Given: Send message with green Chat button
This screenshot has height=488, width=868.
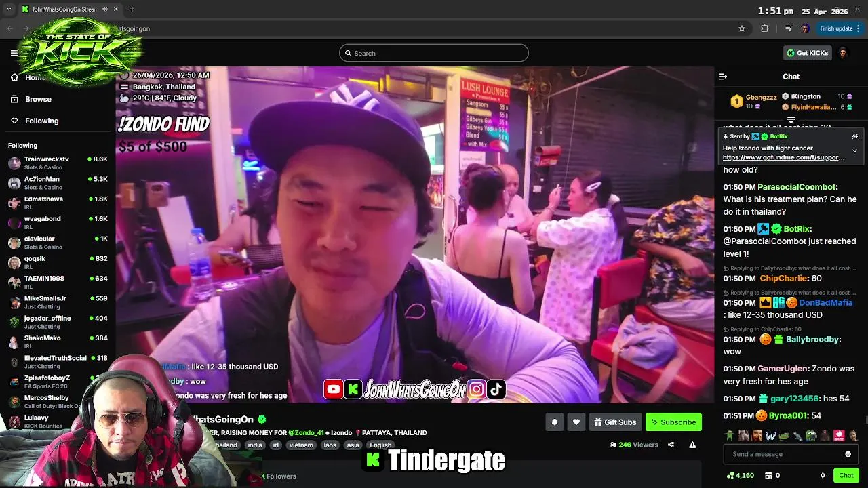Looking at the screenshot, I should (x=846, y=475).
